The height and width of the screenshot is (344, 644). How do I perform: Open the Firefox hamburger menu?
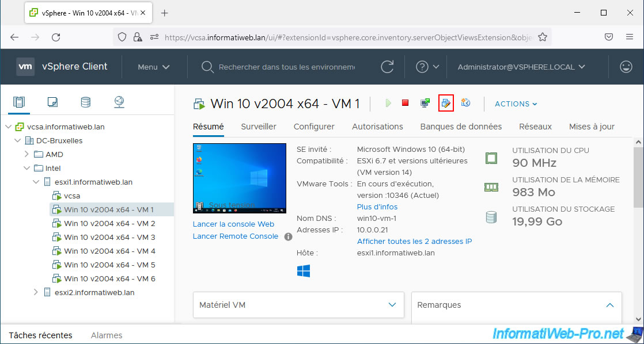click(630, 37)
